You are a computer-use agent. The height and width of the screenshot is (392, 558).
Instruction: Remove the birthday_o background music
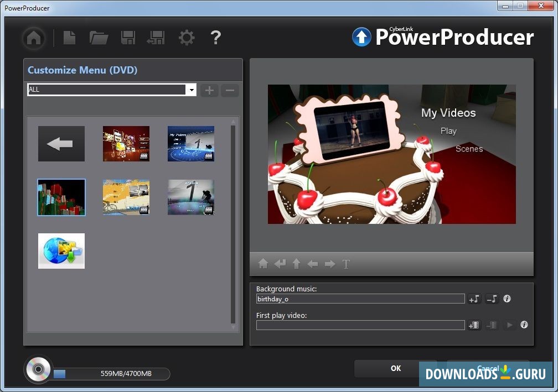point(492,299)
